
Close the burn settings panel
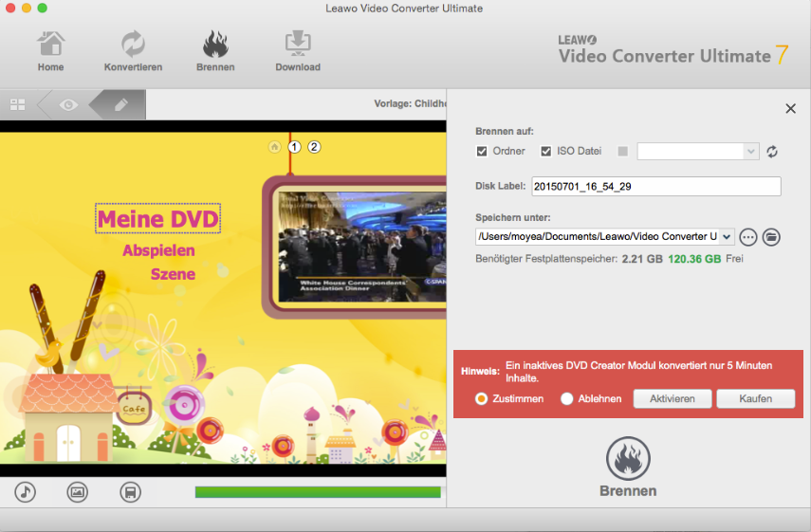[x=790, y=108]
